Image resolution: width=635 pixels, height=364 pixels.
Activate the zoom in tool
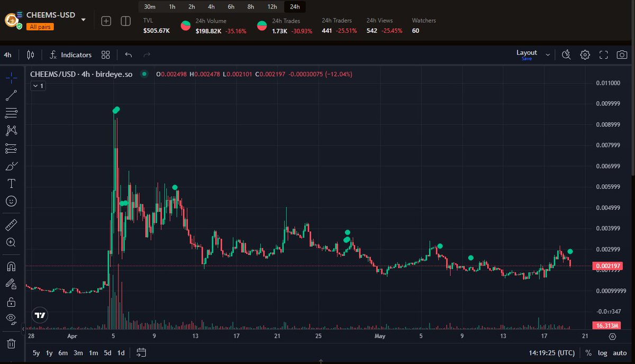tap(11, 242)
